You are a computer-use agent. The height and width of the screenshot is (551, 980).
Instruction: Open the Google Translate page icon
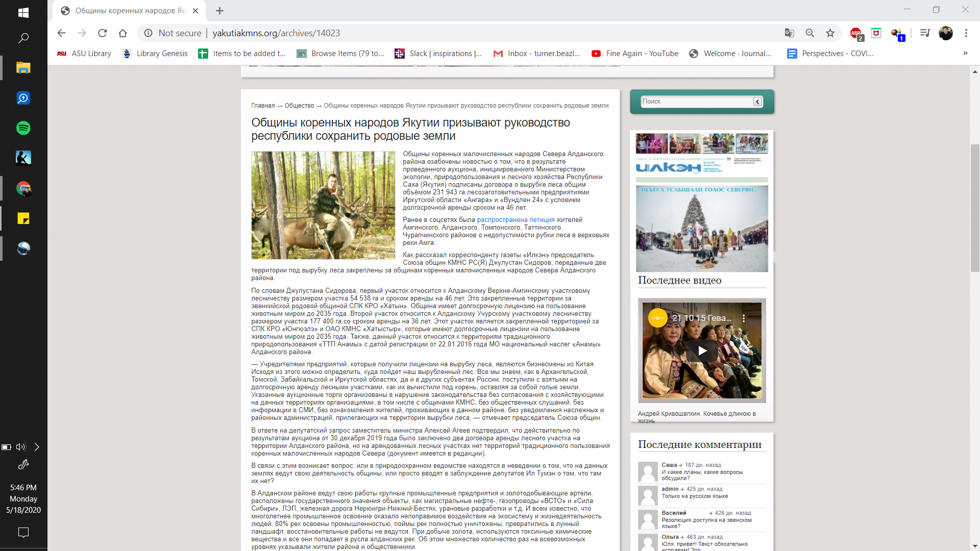[789, 33]
